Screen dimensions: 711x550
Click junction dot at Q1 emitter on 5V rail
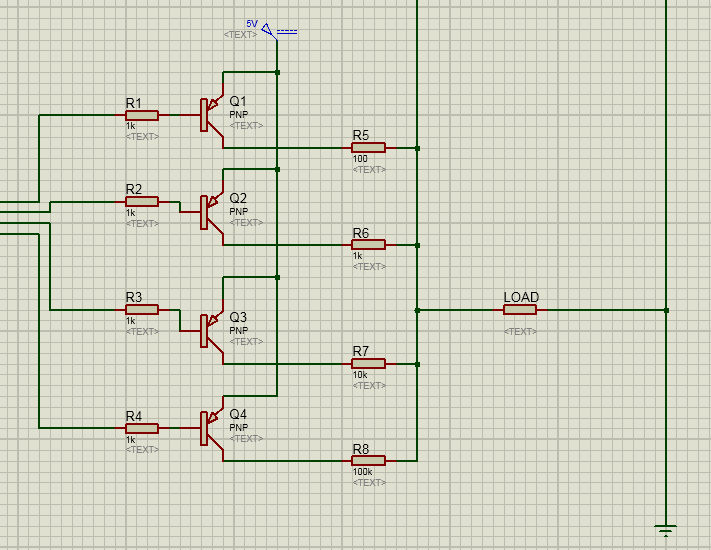[278, 72]
